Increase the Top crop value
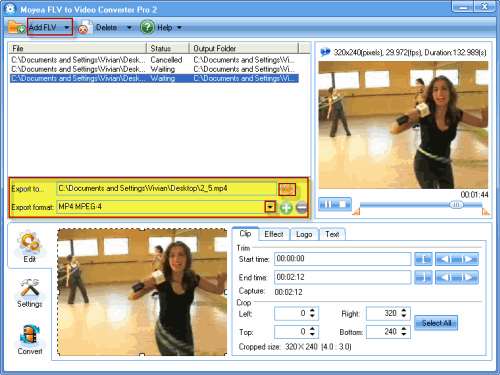The height and width of the screenshot is (375, 500). coord(312,329)
